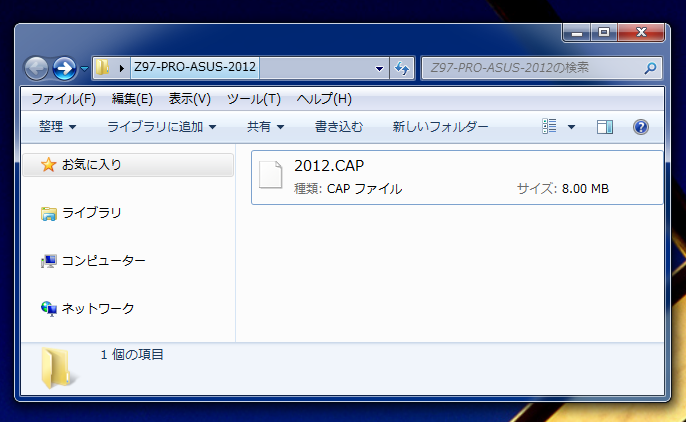Refresh the Z97-PRO-ASUS-2012 folder view
686x422 pixels.
tap(402, 68)
